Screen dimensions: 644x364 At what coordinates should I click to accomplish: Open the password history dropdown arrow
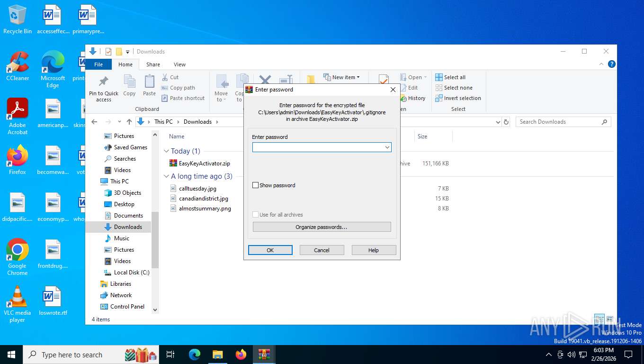click(x=387, y=147)
